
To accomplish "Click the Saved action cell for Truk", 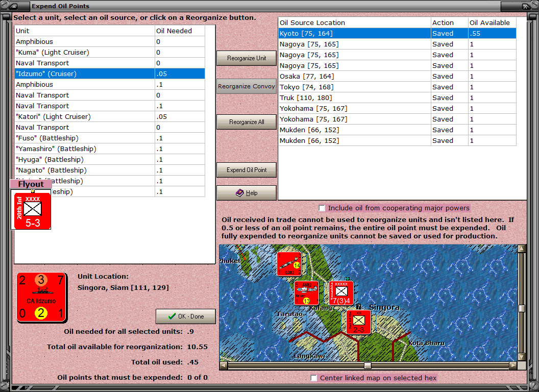I will (x=450, y=97).
